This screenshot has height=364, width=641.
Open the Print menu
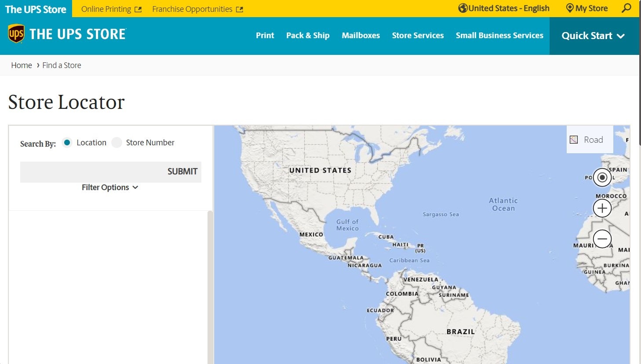pyautogui.click(x=265, y=36)
